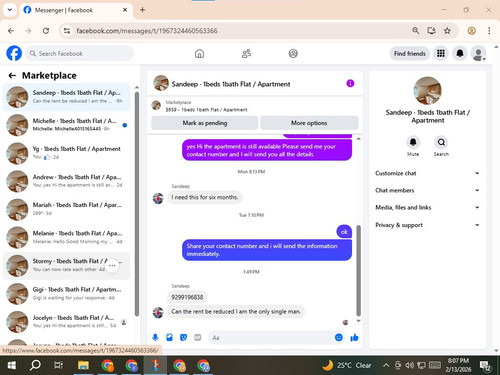Click More options button
This screenshot has width=500, height=375.
(309, 123)
